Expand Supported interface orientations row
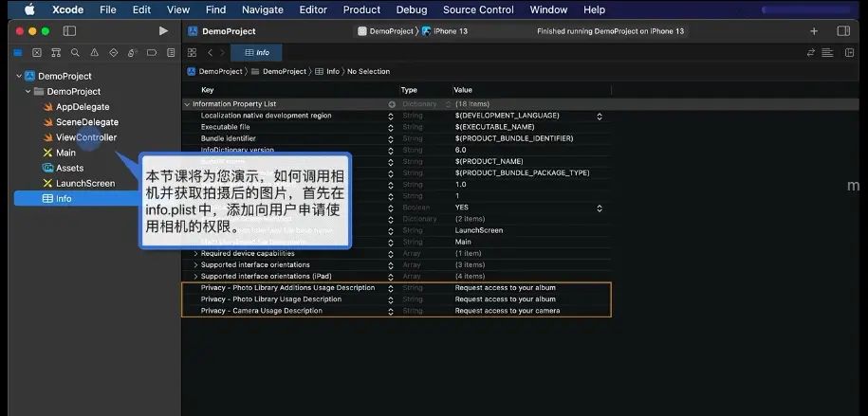Image resolution: width=868 pixels, height=416 pixels. tap(195, 265)
